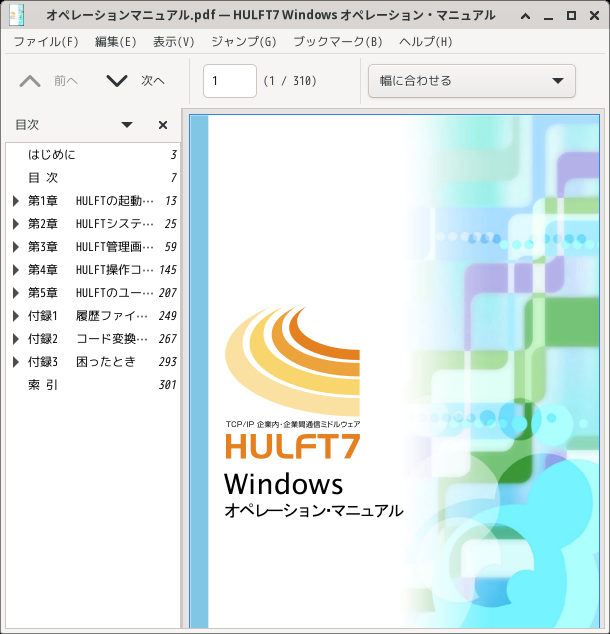Screen dimensions: 610x634
Task: Maximize the document viewer window
Action: click(571, 16)
